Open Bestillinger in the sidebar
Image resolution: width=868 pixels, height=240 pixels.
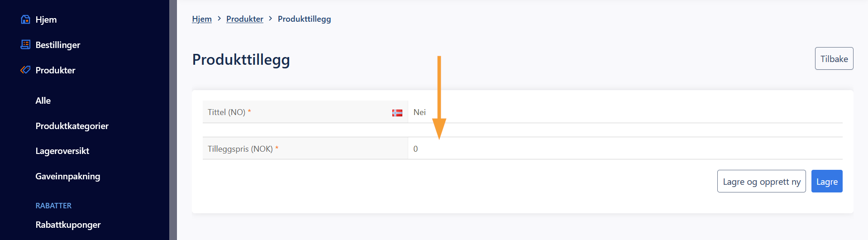coord(58,45)
